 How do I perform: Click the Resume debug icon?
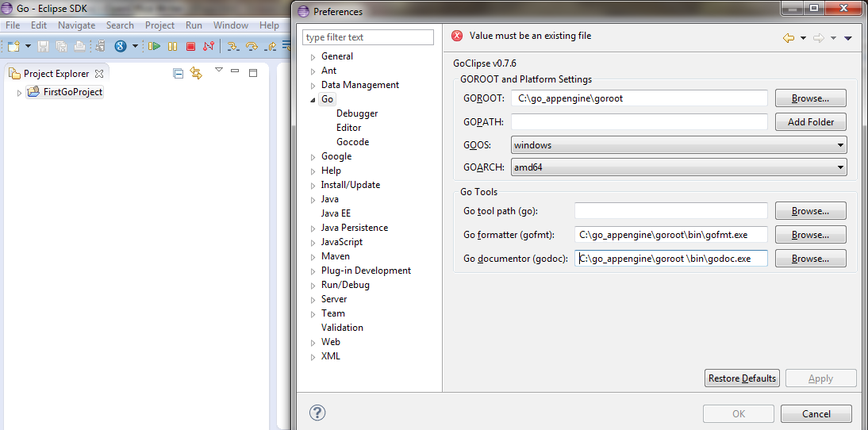pos(155,46)
